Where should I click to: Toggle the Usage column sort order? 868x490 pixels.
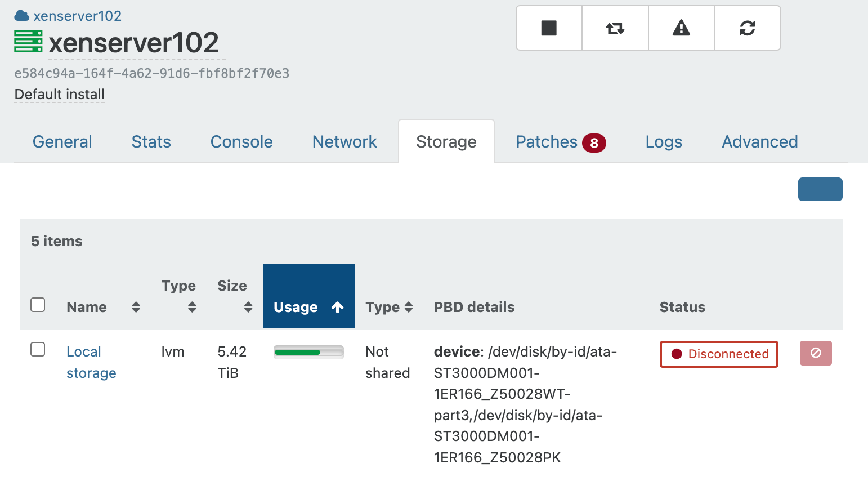308,296
